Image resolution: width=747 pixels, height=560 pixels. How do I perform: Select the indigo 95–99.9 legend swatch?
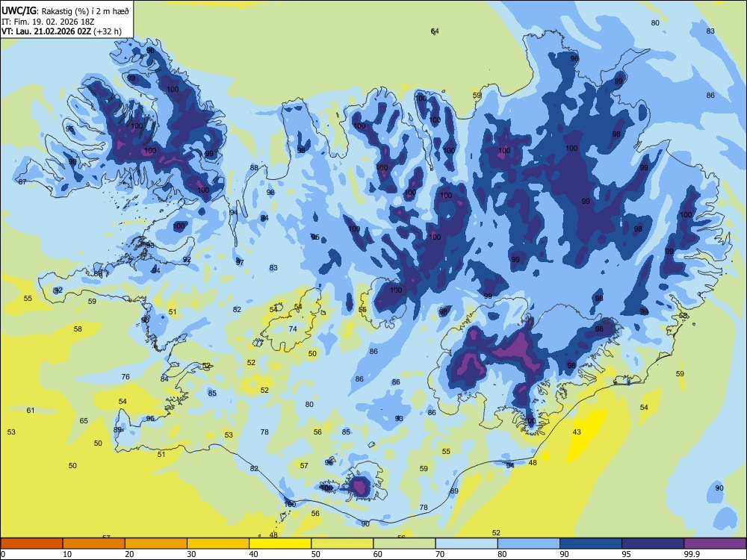[x=653, y=544]
